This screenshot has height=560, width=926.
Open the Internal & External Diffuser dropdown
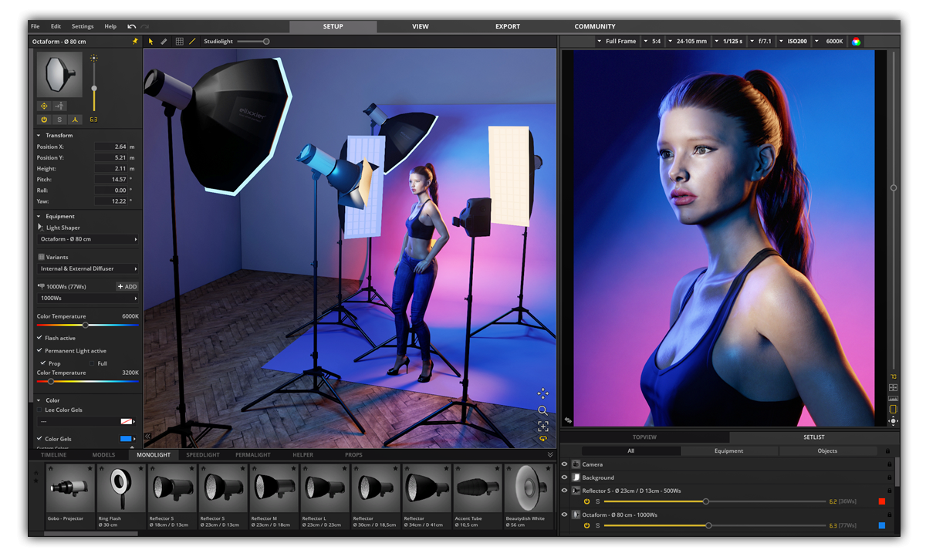coord(88,269)
